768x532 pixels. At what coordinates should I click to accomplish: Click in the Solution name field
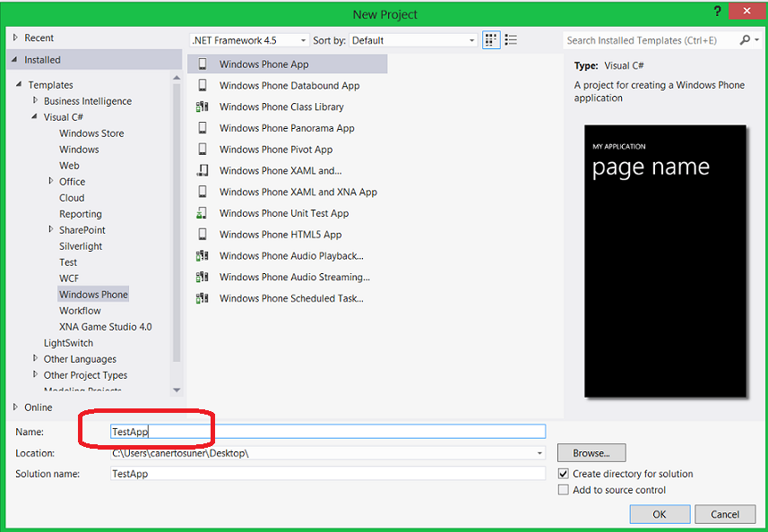pyautogui.click(x=328, y=474)
